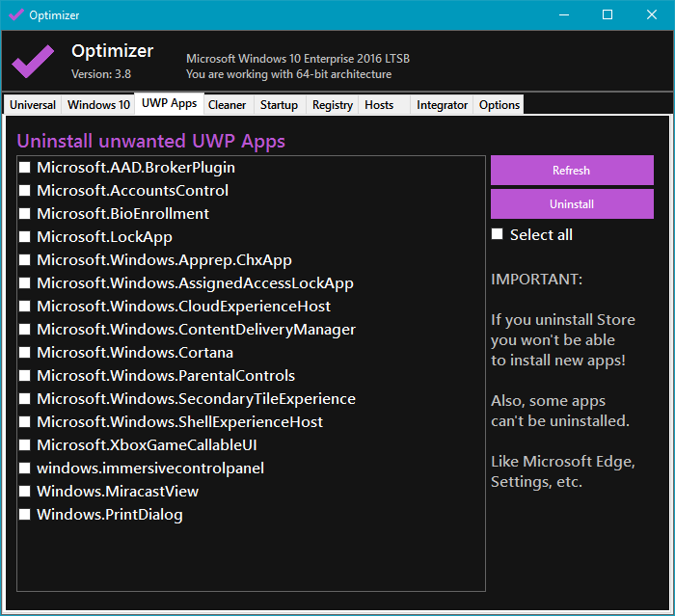Enable the Microsoft.XboxGameCallableUI checkbox
Viewport: 675px width, 616px height.
25,445
